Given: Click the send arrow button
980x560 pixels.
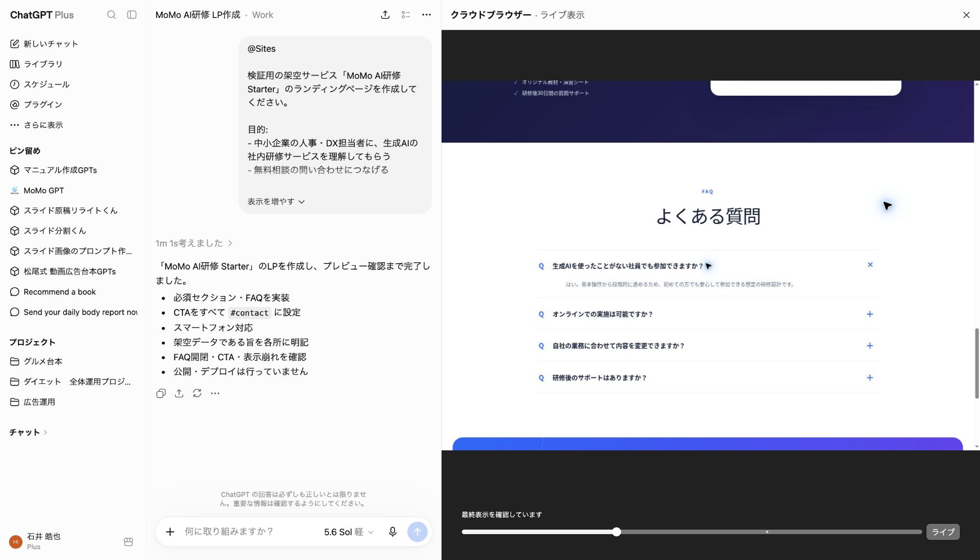Looking at the screenshot, I should coord(417,532).
